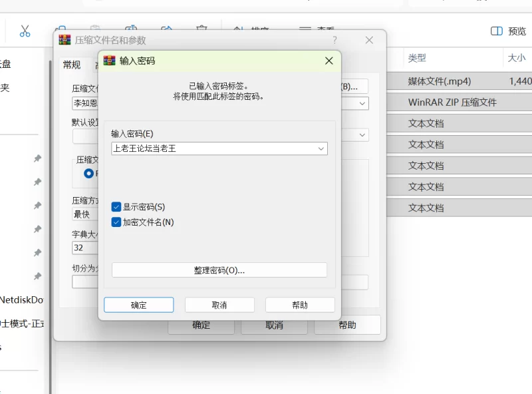532x394 pixels.
Task: Open the 压缩方式 最快 dropdown
Action: pos(84,214)
